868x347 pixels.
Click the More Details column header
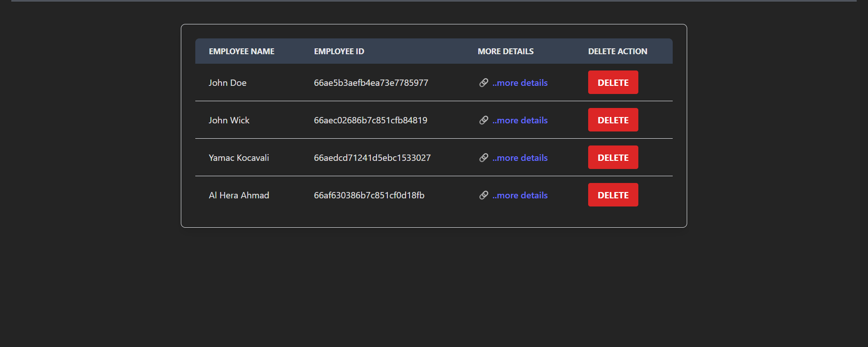coord(505,52)
